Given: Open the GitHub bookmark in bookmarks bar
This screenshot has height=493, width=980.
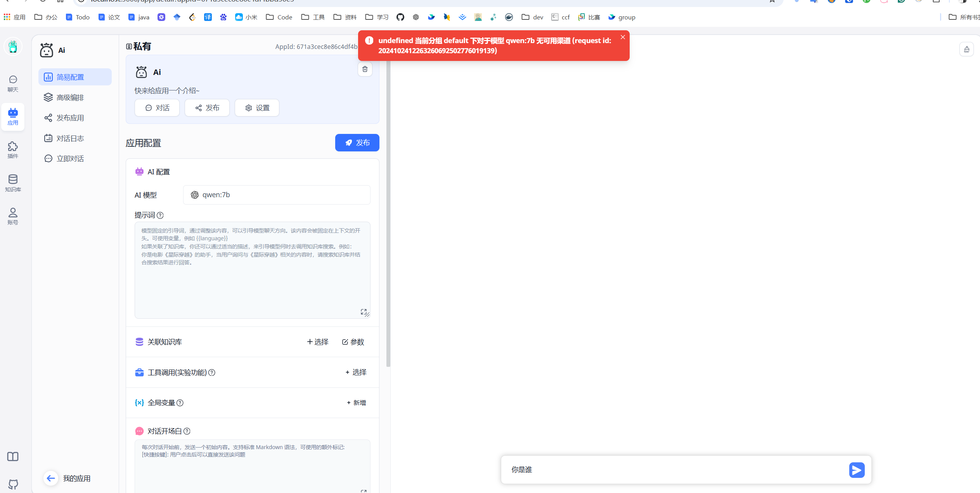Looking at the screenshot, I should pos(400,17).
